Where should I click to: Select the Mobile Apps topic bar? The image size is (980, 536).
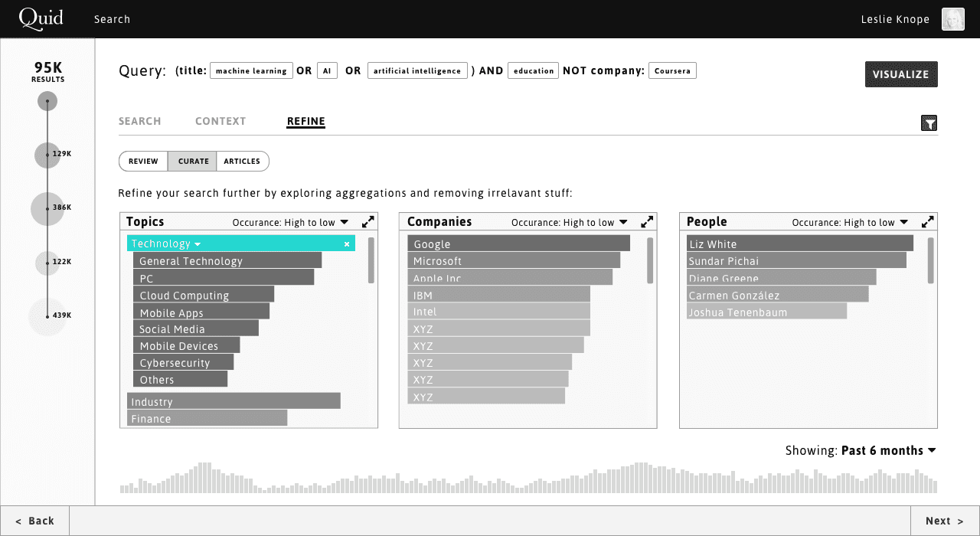201,312
